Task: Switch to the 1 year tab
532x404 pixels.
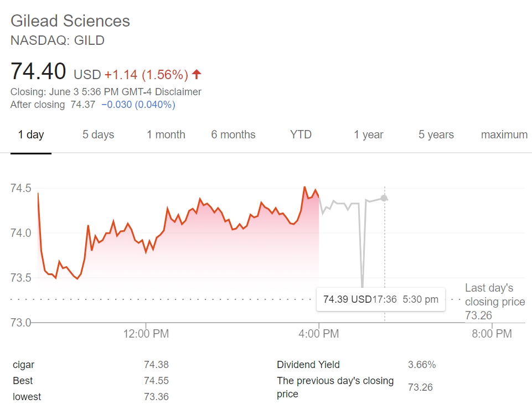Action: tap(369, 134)
